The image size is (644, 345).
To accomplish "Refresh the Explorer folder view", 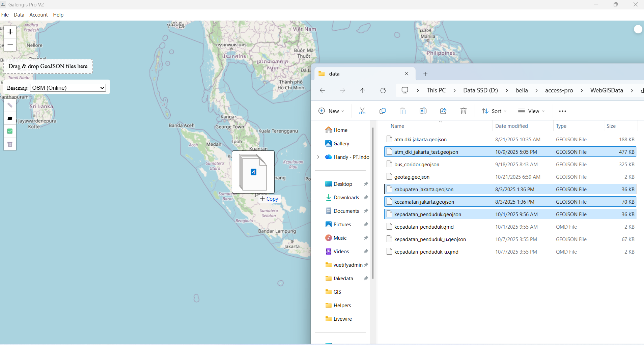I will click(383, 90).
